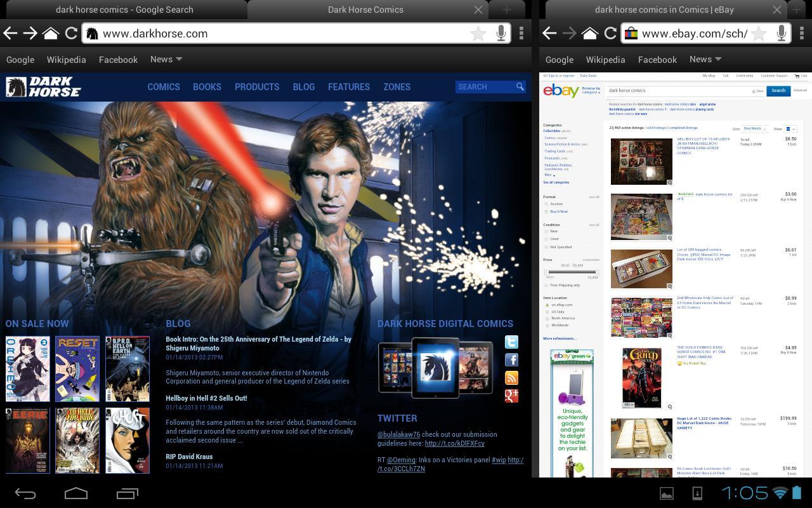Click the Dark Horse logo
This screenshot has height=508, width=812.
pos(43,87)
